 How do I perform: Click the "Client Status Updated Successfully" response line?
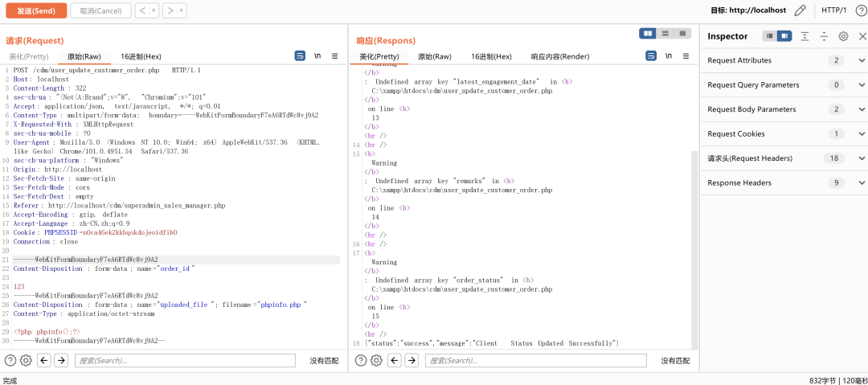[492, 343]
